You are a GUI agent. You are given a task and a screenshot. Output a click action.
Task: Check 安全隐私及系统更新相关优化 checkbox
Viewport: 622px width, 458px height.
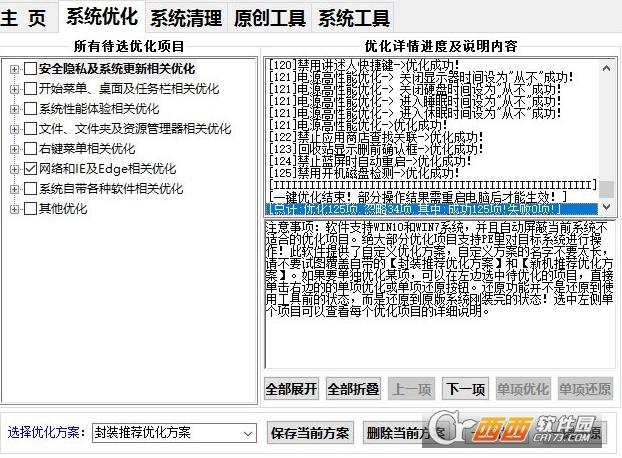(31, 68)
